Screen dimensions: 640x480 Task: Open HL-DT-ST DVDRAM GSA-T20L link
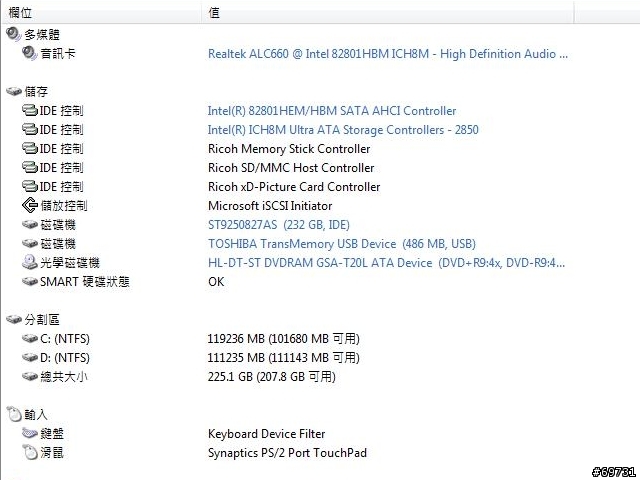pyautogui.click(x=386, y=263)
